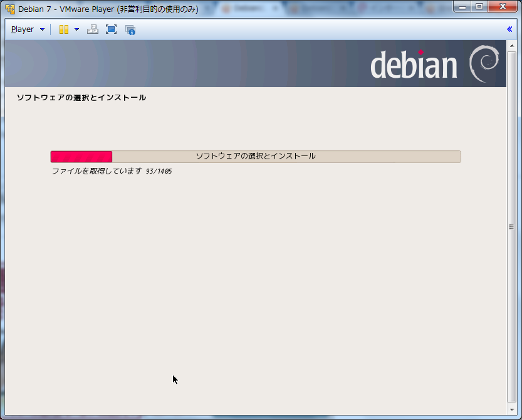Maximize the VMware Player window
The width and height of the screenshot is (522, 420).
click(480, 8)
